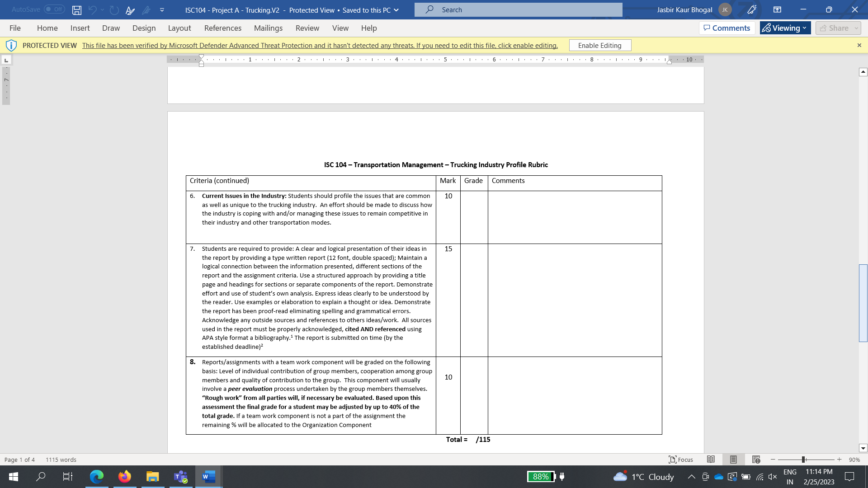Open the File menu
The height and width of the screenshot is (488, 868).
15,28
